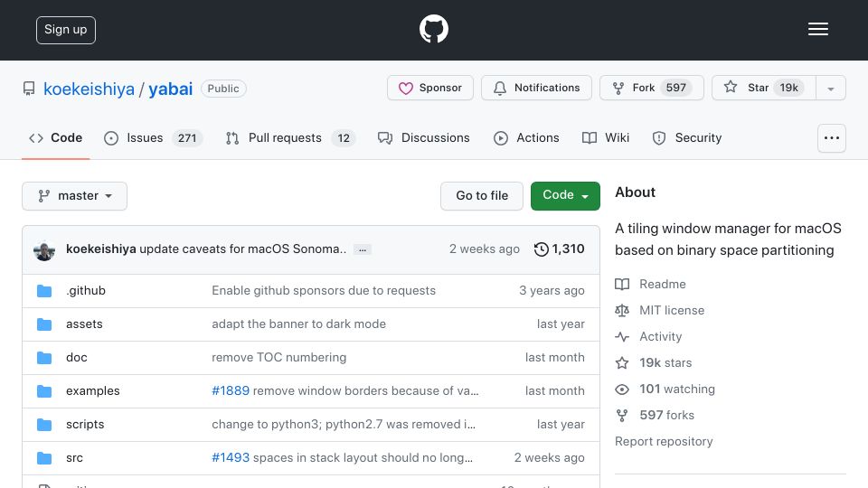
Task: Click the Report repository link
Action: click(x=664, y=442)
